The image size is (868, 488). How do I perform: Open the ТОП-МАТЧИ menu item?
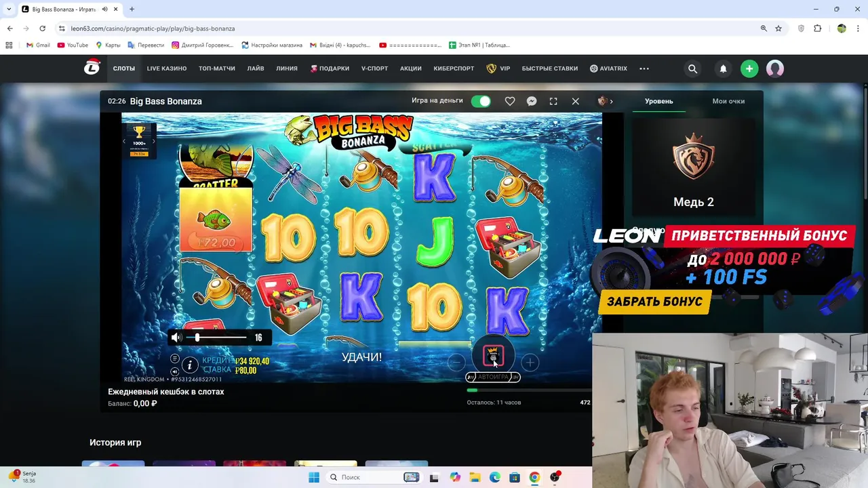coord(217,68)
